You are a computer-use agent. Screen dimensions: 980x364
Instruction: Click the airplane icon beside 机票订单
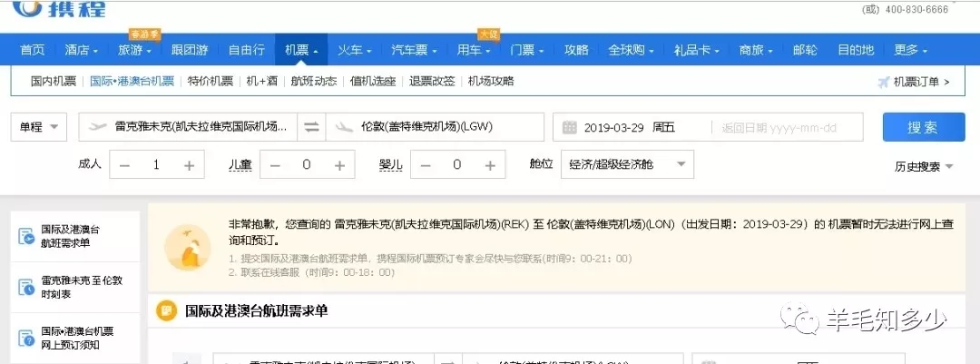coord(883,82)
